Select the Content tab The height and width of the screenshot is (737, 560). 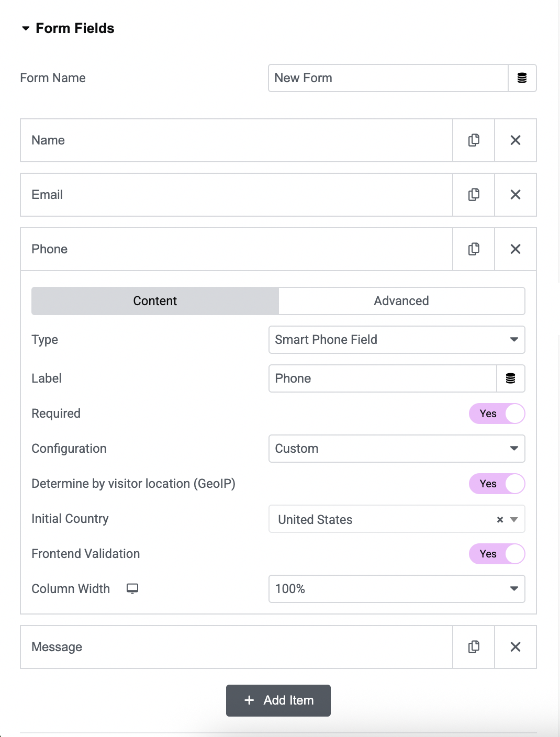tap(154, 300)
